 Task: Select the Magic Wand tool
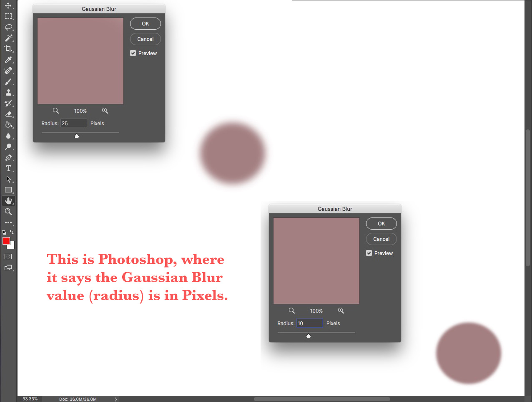tap(8, 38)
